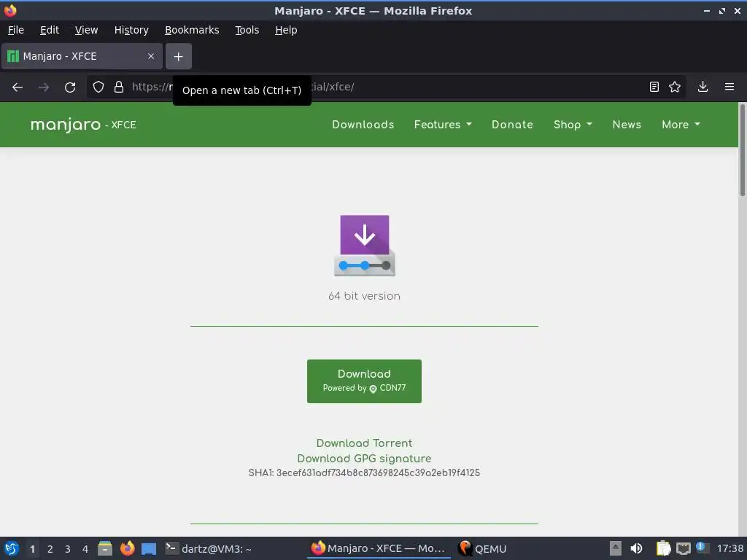Screen dimensions: 747x560
Task: Switch to workspace 3
Action: 68,549
